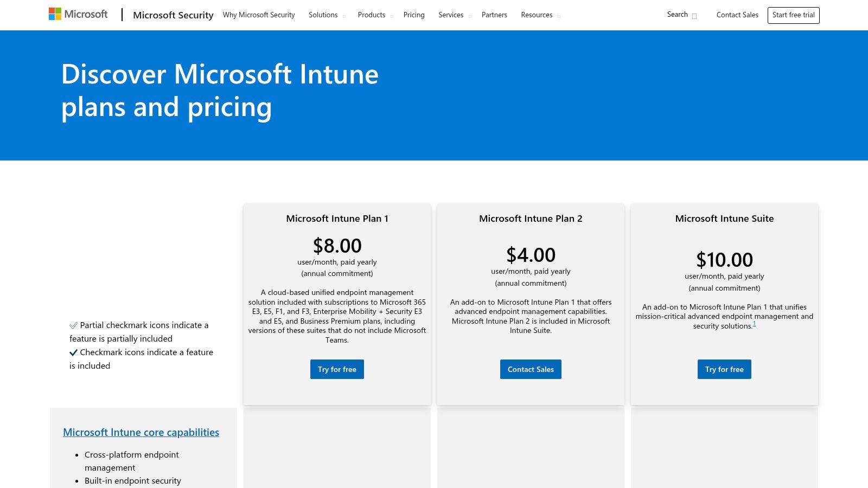This screenshot has height=488, width=868.
Task: Try Intune Plan 1 for free
Action: click(337, 369)
